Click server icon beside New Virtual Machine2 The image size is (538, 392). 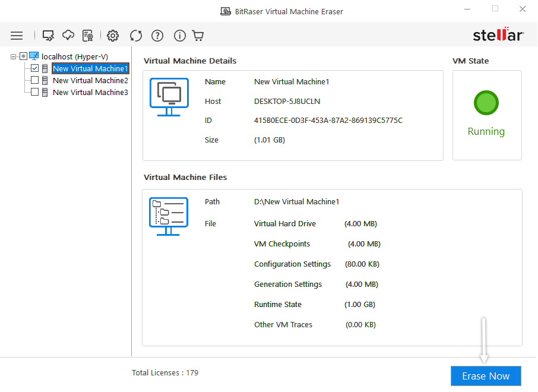(45, 81)
